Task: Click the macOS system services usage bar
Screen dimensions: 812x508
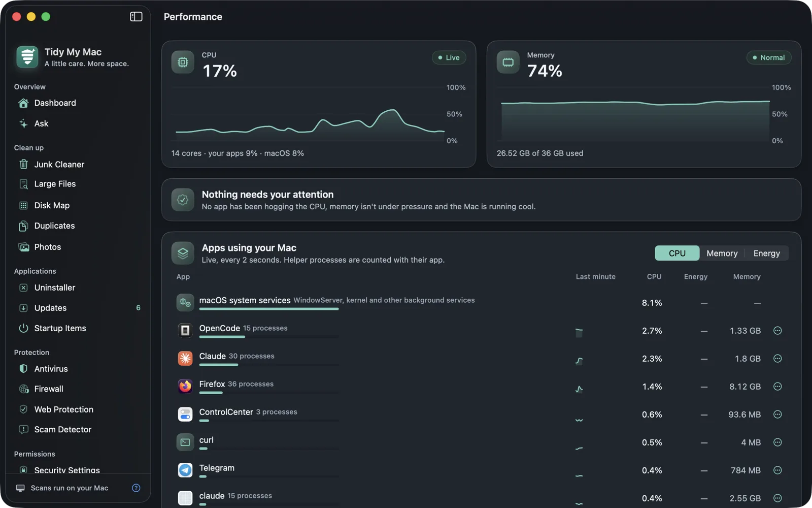Action: (269, 309)
